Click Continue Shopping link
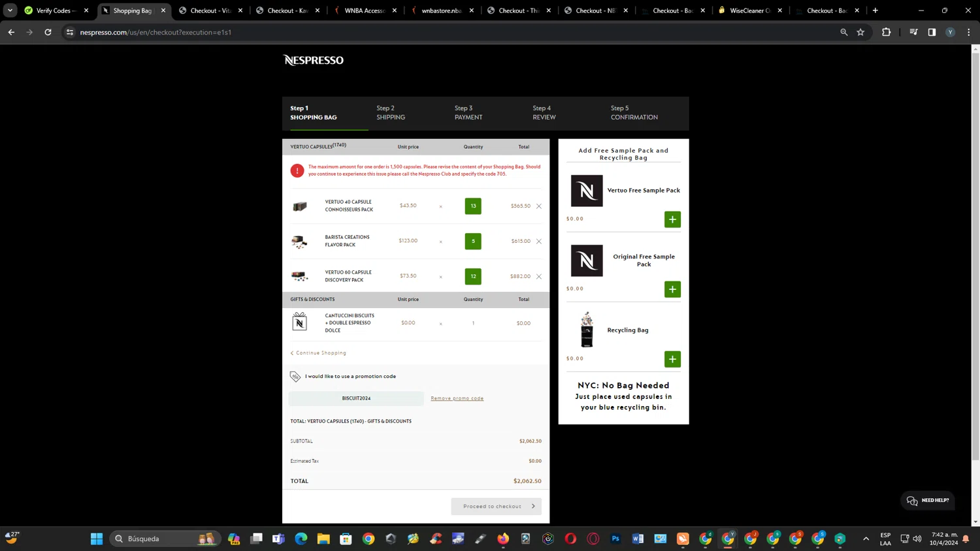 [319, 353]
